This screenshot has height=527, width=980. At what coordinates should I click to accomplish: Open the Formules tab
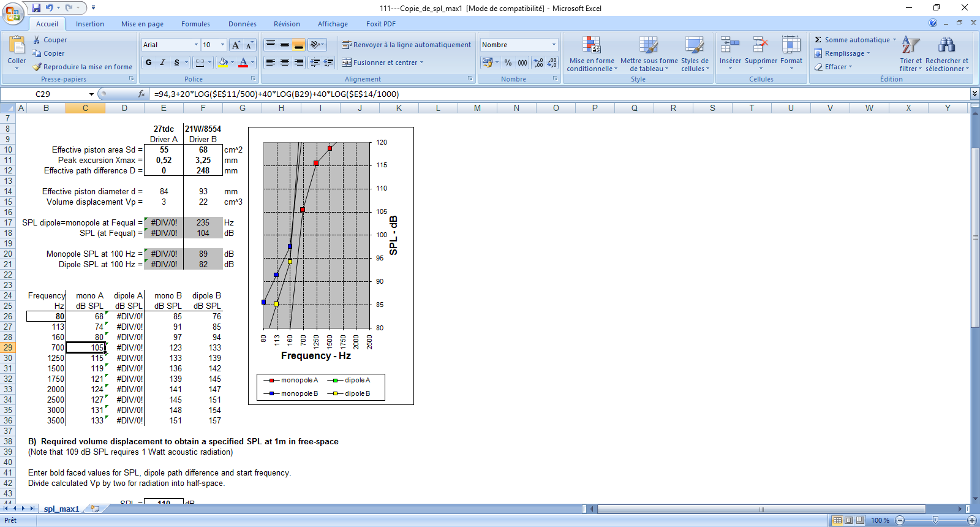pos(195,24)
